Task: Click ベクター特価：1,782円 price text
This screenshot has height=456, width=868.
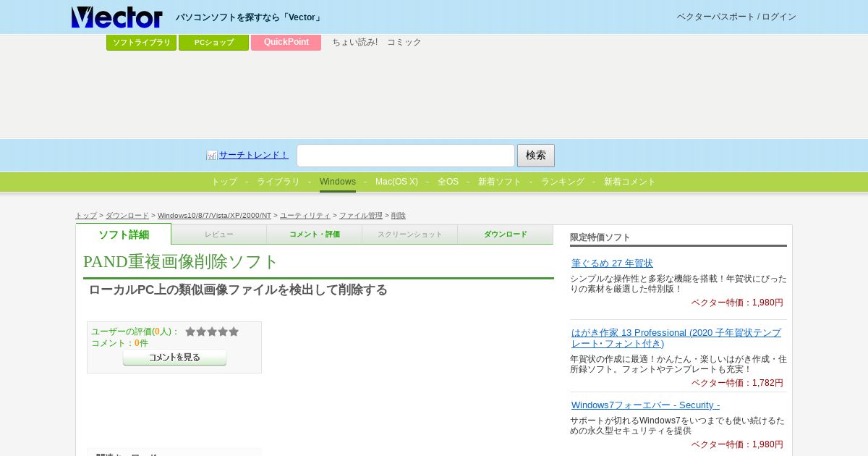Action: click(737, 383)
